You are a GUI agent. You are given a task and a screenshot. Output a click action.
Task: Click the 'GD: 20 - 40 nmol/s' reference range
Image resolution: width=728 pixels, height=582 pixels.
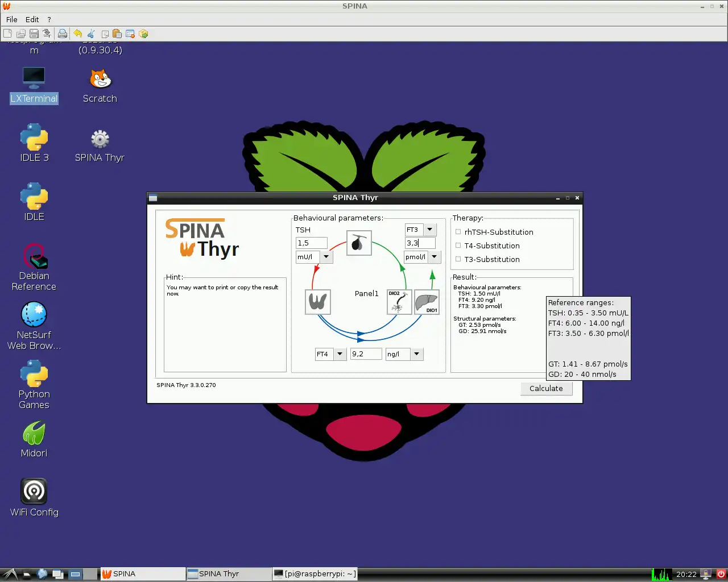tap(582, 375)
